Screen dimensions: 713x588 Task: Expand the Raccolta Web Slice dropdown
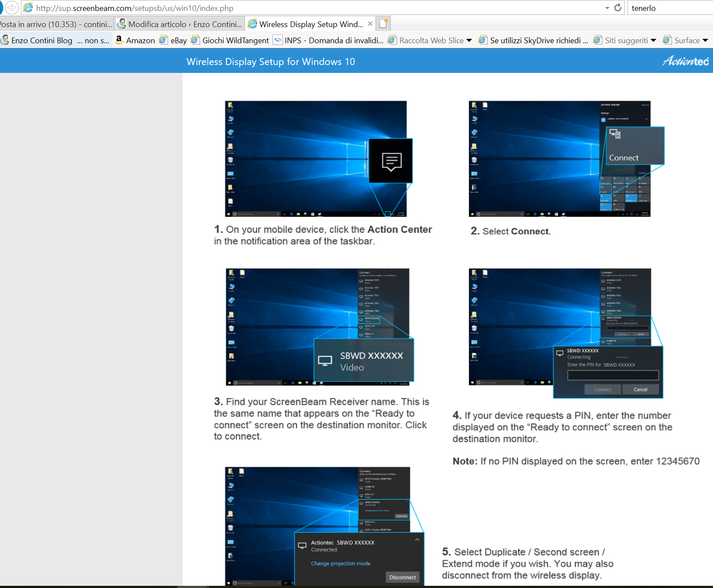pos(469,41)
